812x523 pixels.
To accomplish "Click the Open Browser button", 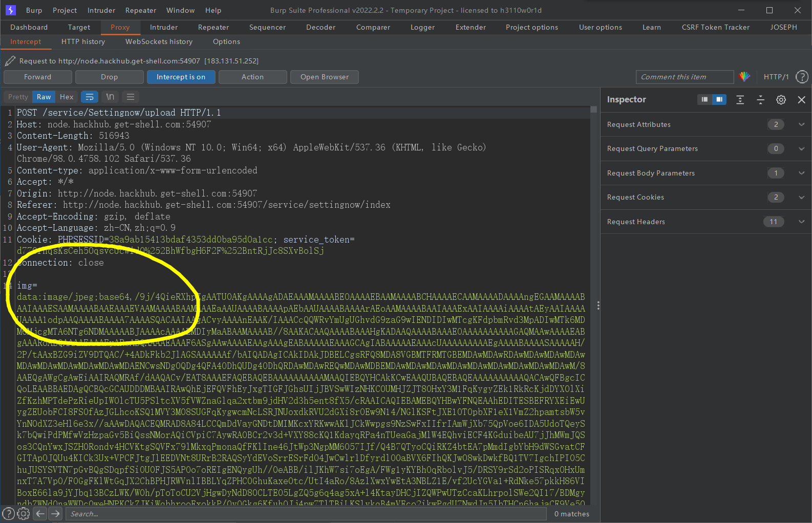I will pos(325,77).
